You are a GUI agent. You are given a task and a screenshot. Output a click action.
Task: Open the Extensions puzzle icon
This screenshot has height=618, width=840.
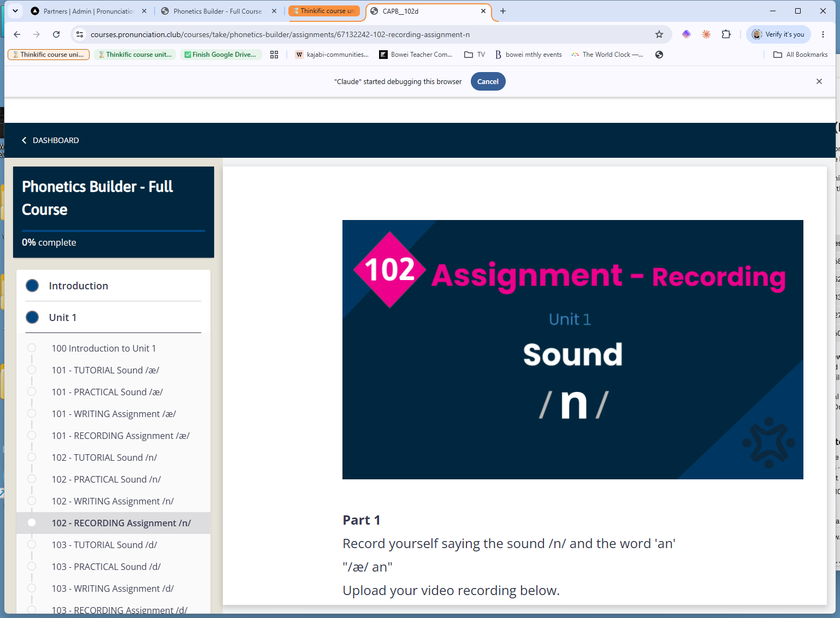726,34
